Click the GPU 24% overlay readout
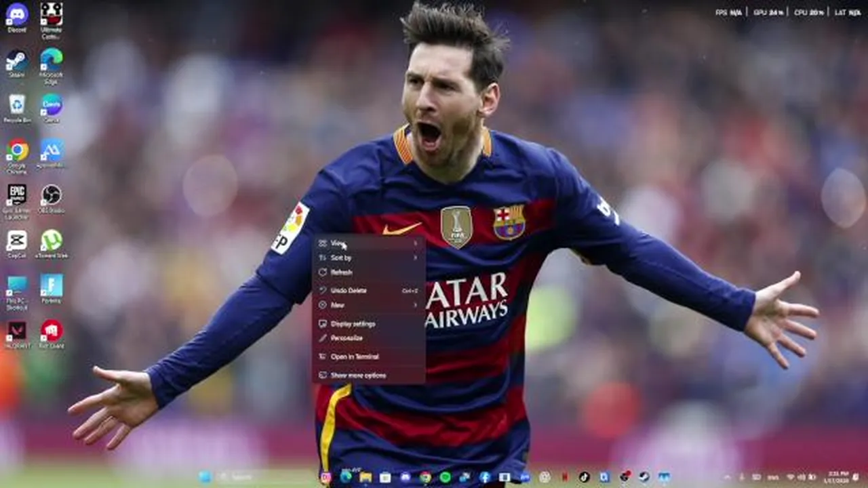The height and width of the screenshot is (488, 868). pyautogui.click(x=768, y=12)
